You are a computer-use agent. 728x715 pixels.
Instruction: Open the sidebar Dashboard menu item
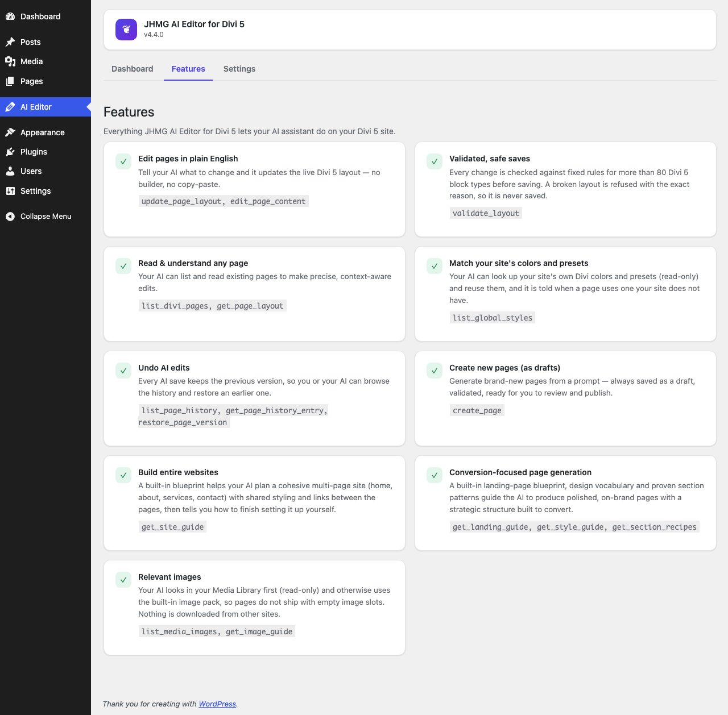[45, 16]
